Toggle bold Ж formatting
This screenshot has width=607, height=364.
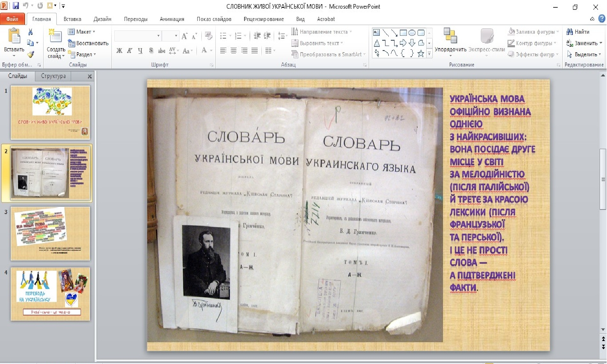coord(119,51)
